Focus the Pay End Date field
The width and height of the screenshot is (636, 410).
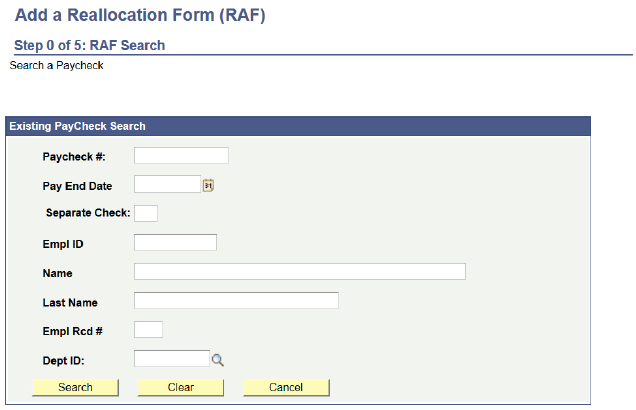168,184
